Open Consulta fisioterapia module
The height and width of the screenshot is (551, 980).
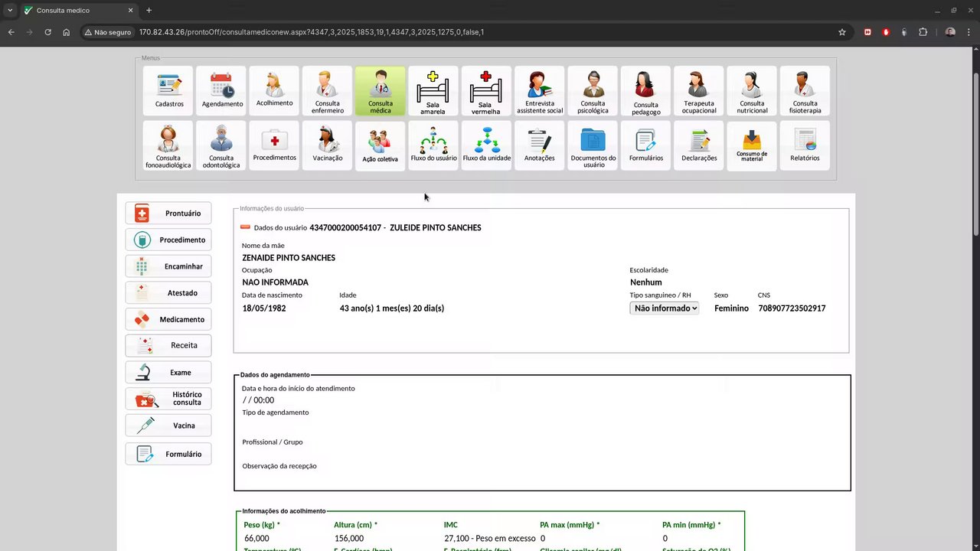[805, 91]
